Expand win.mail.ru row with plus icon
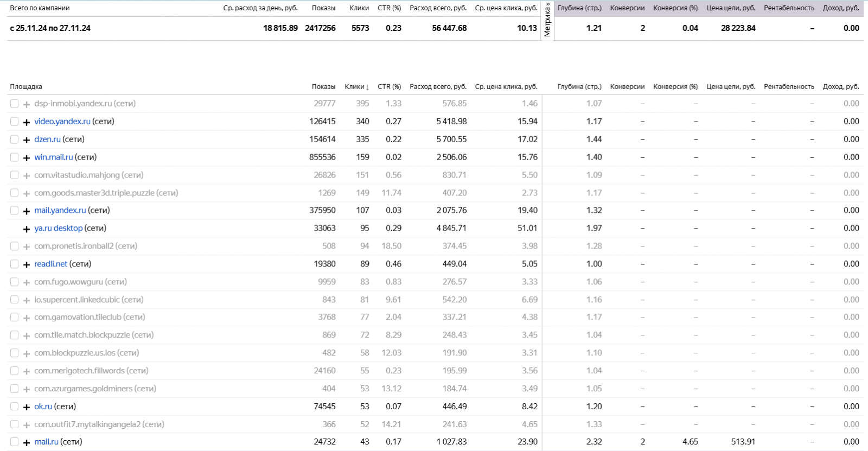Screen dimensions: 868x451 point(26,158)
